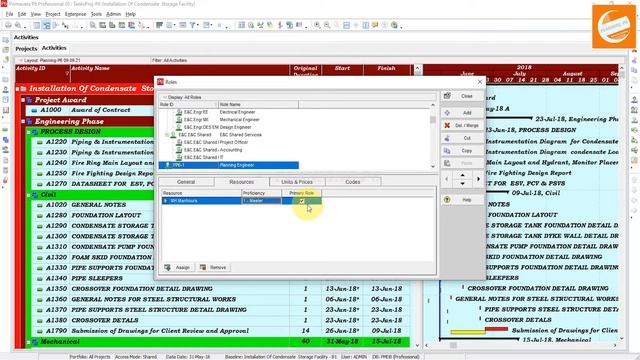Click the Print icon in the toolbar
The width and height of the screenshot is (640, 360).
click(8, 25)
